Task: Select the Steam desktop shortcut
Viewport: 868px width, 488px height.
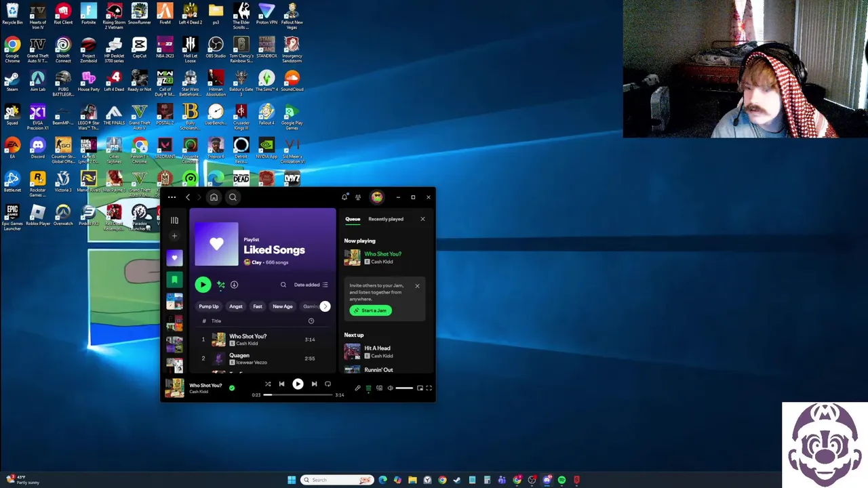Action: click(12, 81)
